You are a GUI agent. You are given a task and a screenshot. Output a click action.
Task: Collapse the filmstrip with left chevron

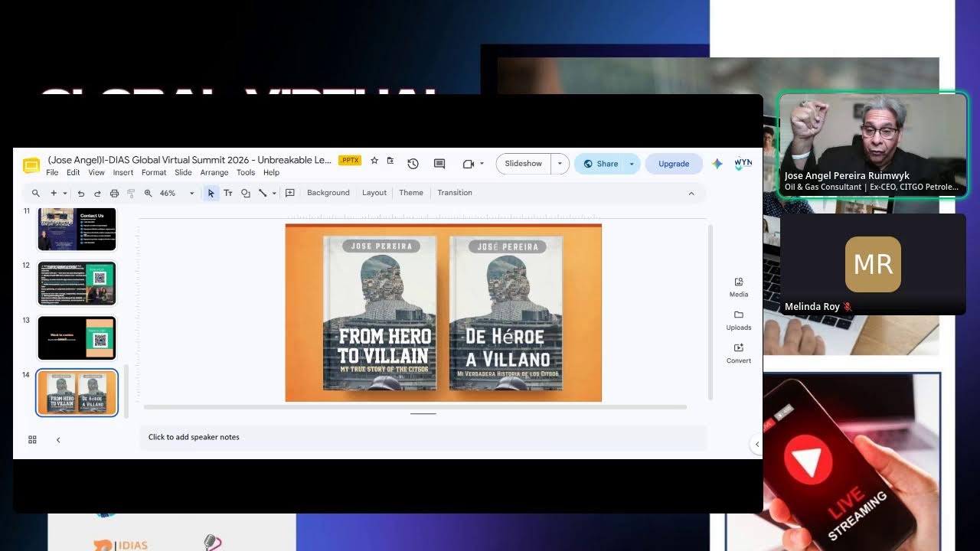(x=58, y=440)
